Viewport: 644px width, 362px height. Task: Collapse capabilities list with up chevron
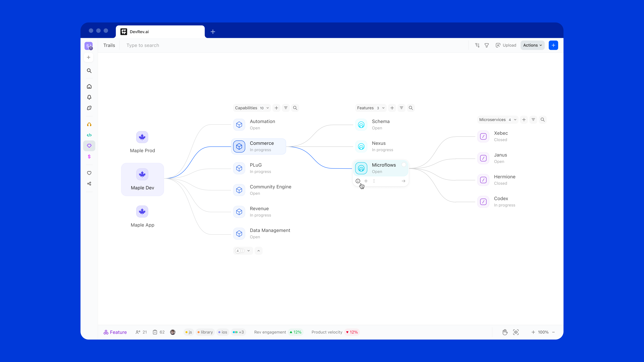[259, 251]
